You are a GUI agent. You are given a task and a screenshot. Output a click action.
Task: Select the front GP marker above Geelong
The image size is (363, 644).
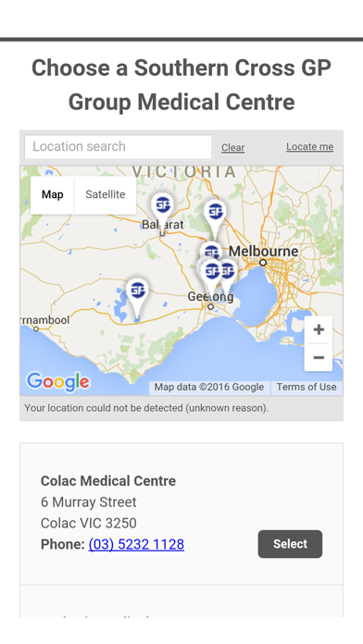(x=212, y=271)
